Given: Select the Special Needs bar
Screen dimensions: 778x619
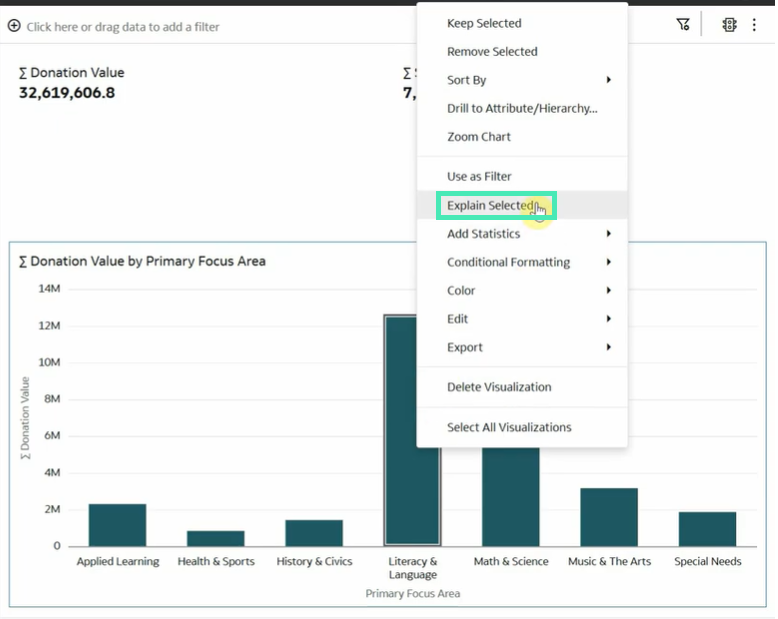Looking at the screenshot, I should (708, 529).
